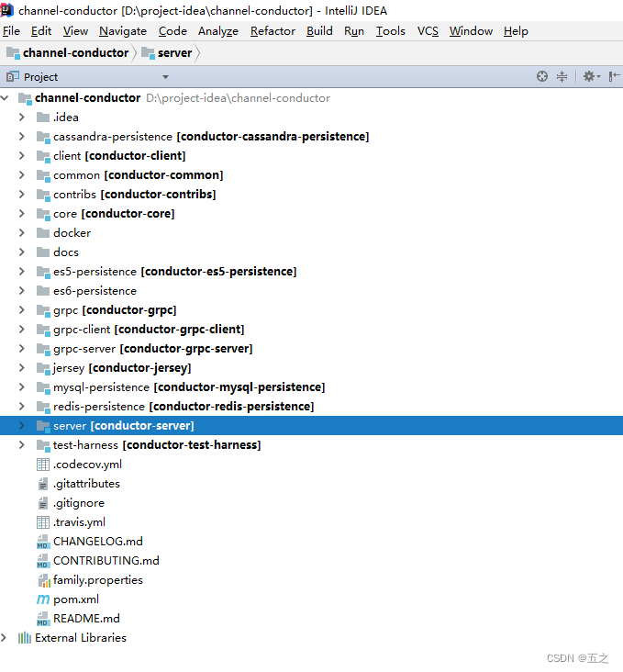623x672 pixels.
Task: Expand the External Libraries arrow
Action: [x=4, y=638]
